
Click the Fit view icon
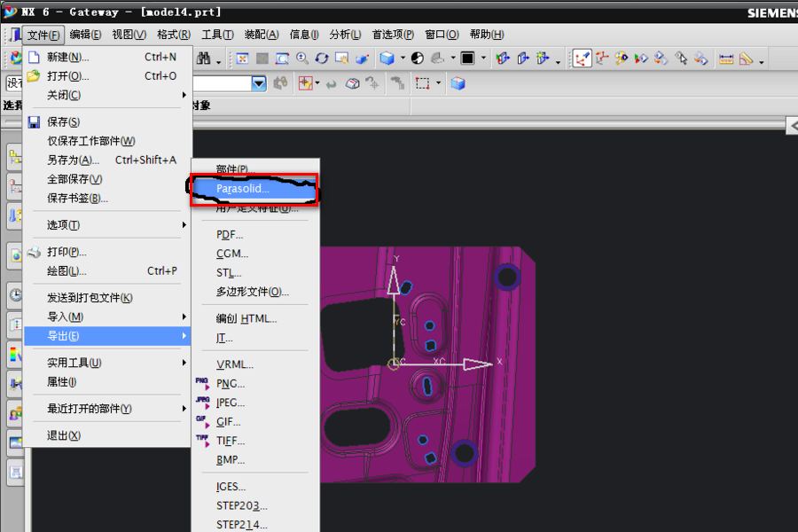(x=242, y=59)
